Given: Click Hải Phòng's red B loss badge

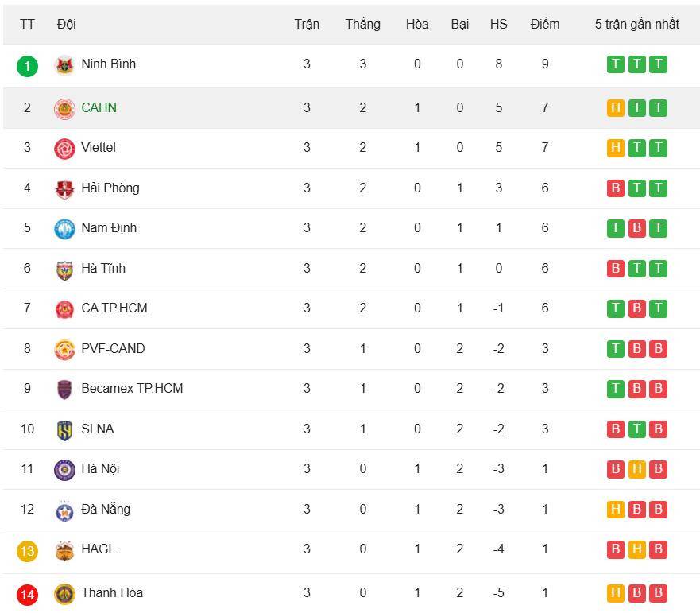Looking at the screenshot, I should click(x=616, y=188).
